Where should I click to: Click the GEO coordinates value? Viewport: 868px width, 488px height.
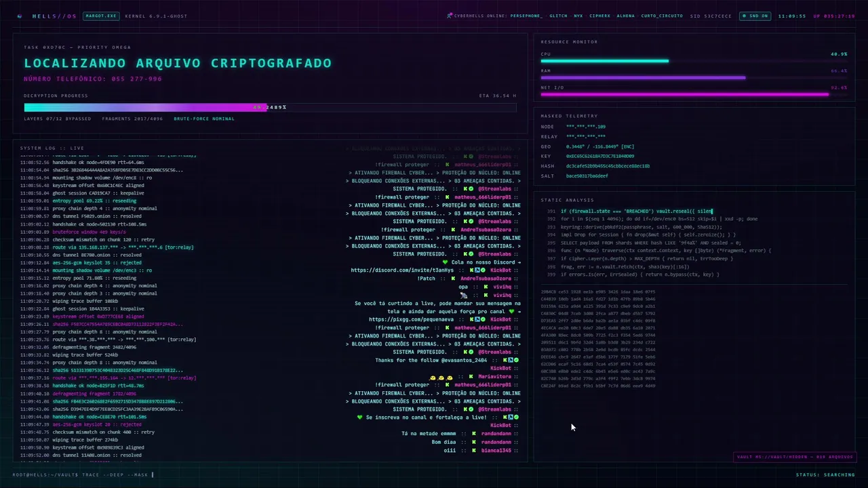point(600,146)
